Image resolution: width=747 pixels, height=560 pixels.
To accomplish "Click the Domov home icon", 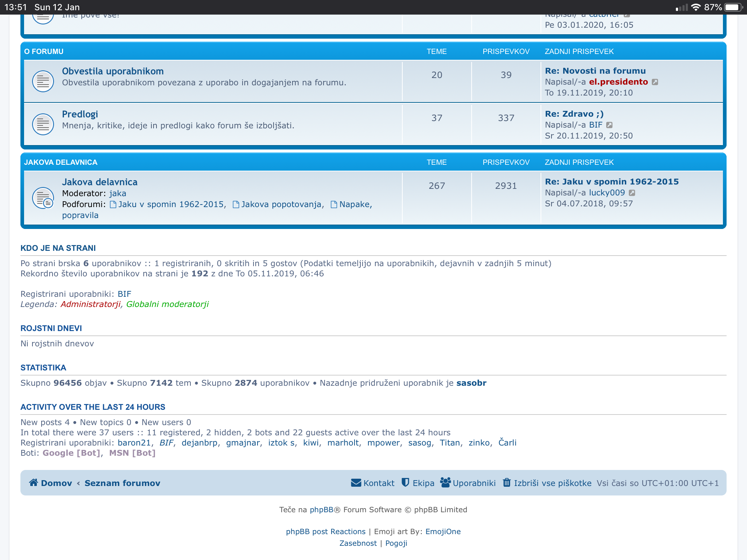I will (34, 483).
